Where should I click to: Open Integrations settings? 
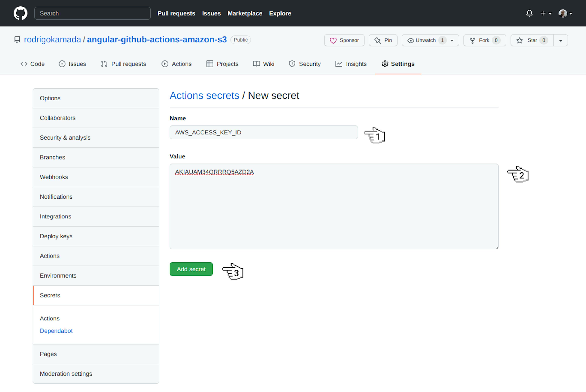coord(96,216)
